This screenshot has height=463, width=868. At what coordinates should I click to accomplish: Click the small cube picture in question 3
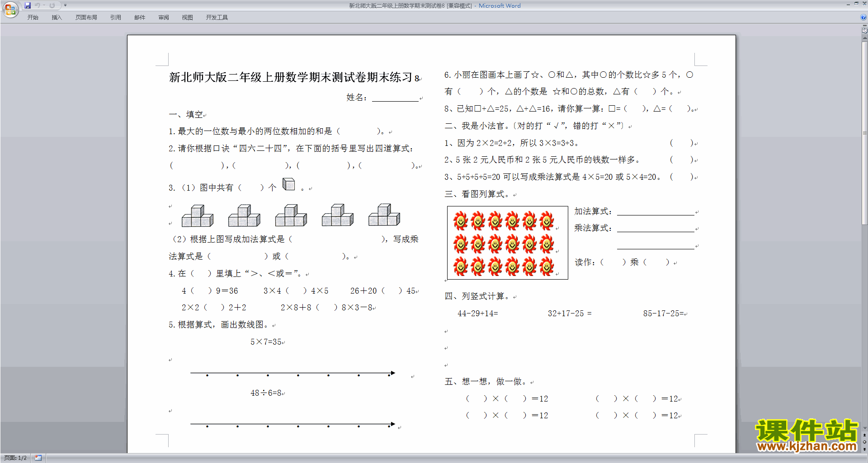click(289, 184)
